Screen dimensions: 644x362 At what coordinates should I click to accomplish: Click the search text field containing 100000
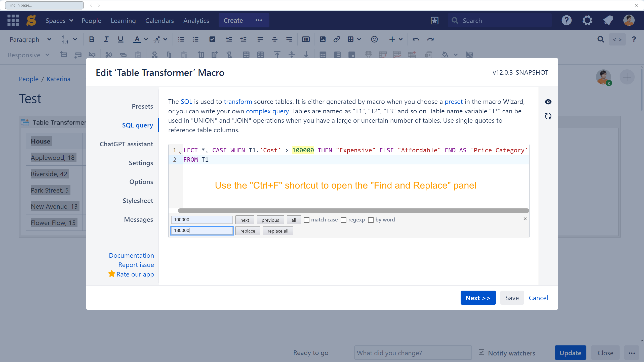click(202, 220)
